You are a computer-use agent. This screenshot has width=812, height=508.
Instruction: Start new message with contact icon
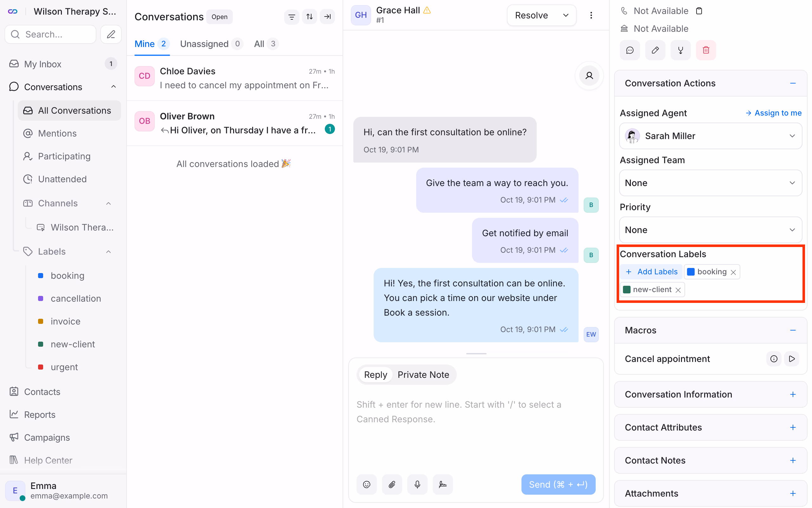pyautogui.click(x=630, y=50)
